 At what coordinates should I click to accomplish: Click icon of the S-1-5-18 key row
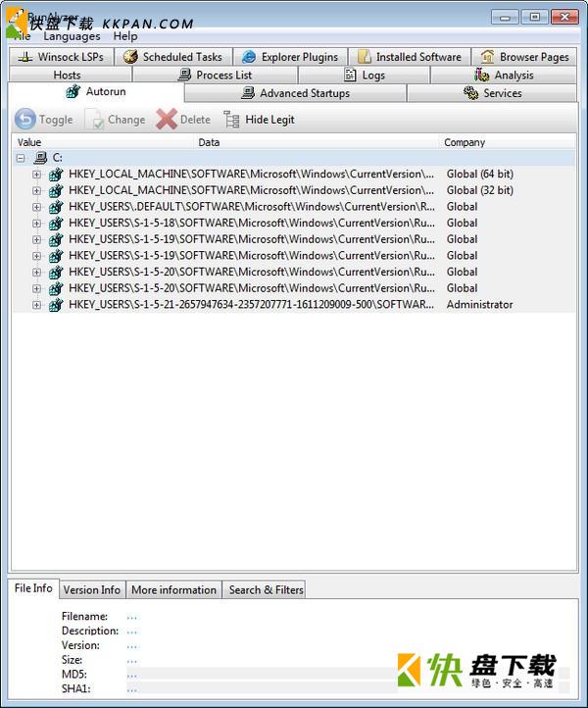coord(56,223)
